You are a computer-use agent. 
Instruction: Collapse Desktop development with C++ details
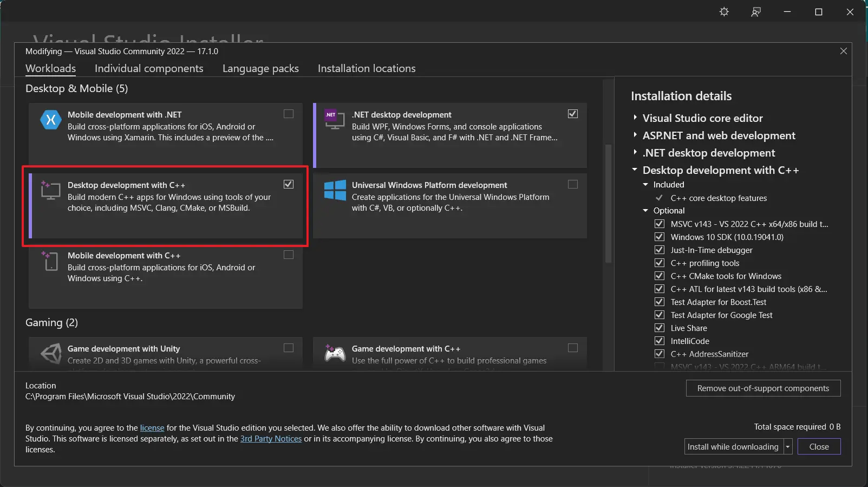pyautogui.click(x=635, y=170)
